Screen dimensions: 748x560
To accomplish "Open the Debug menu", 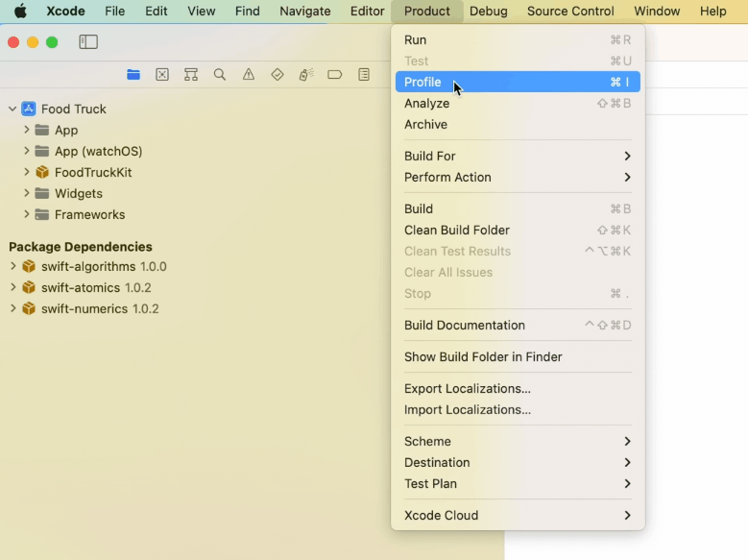I will (488, 11).
